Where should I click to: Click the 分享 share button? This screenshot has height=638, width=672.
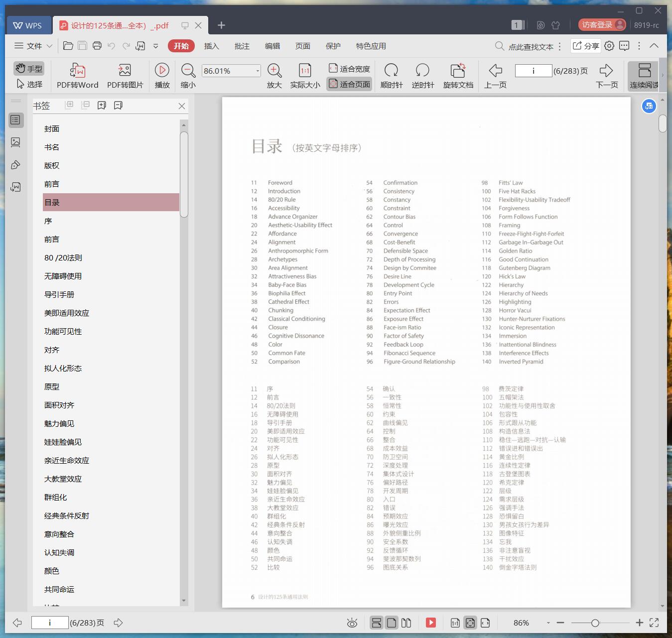point(586,46)
